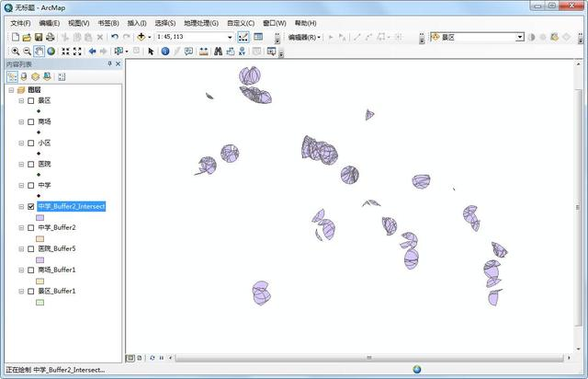588x379 pixels.
Task: List layers by selection
Action: pyautogui.click(x=47, y=77)
